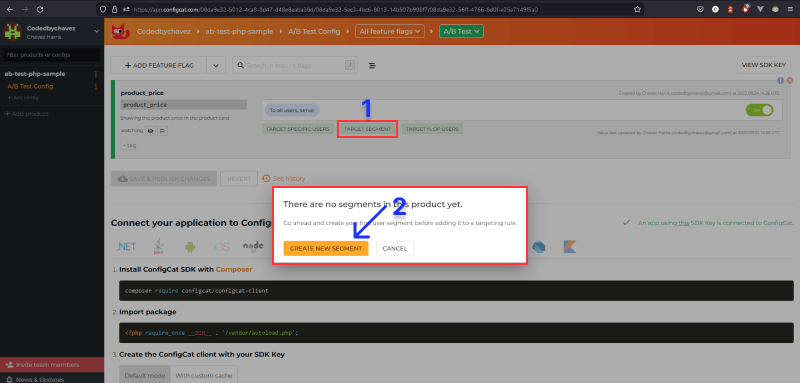
Task: Select the Dart SDK icon
Action: tap(539, 247)
